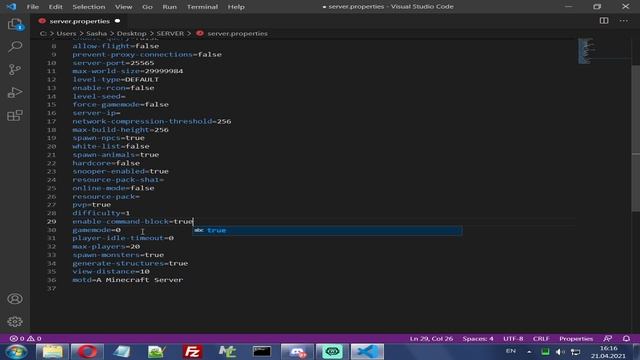Click line 28 'difficulty=1'
The image size is (640, 360).
point(101,213)
